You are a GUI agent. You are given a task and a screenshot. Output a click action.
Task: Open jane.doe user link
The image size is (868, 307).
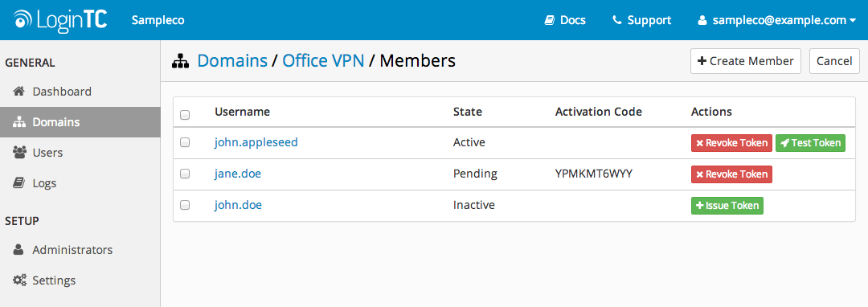tap(238, 174)
